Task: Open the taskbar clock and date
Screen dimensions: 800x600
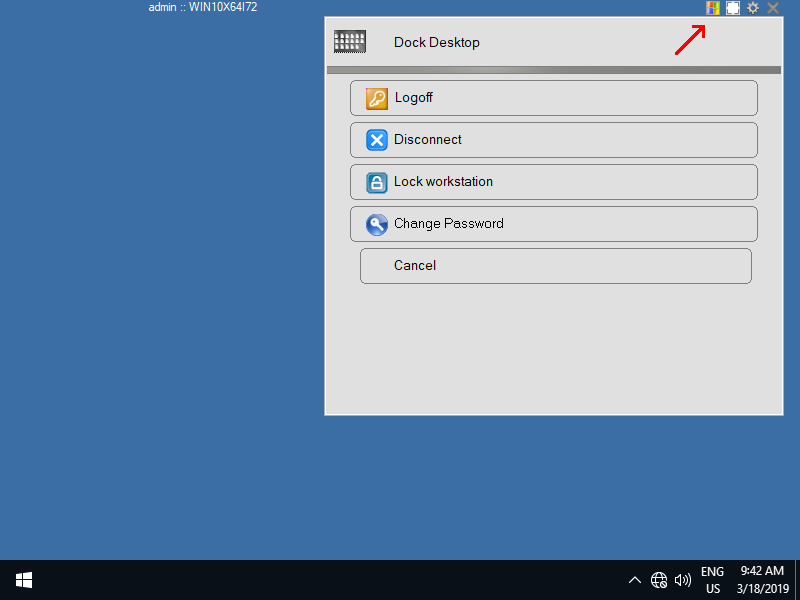Action: click(x=763, y=580)
